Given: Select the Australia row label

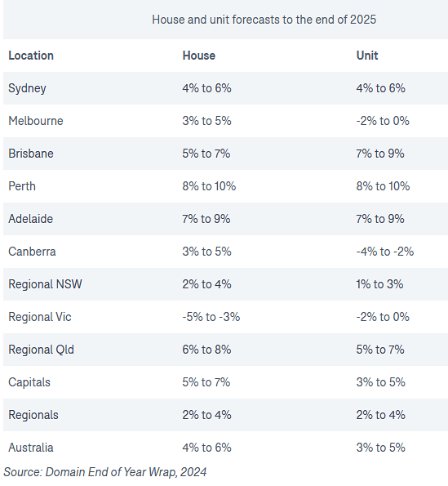Looking at the screenshot, I should 31,448.
